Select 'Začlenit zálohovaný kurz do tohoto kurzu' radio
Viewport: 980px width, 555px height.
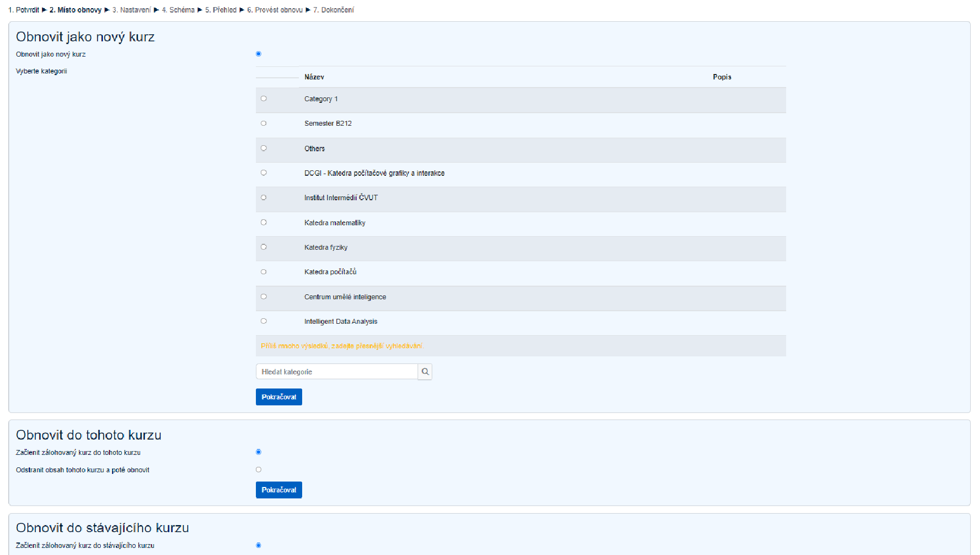tap(259, 452)
